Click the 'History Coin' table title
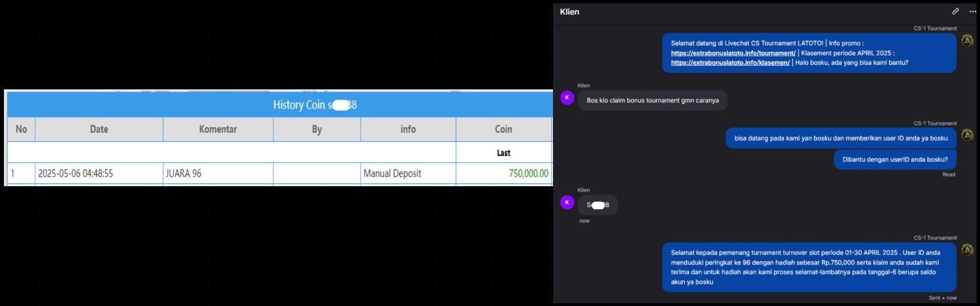Viewport: 980px width, 306px height. click(x=315, y=105)
